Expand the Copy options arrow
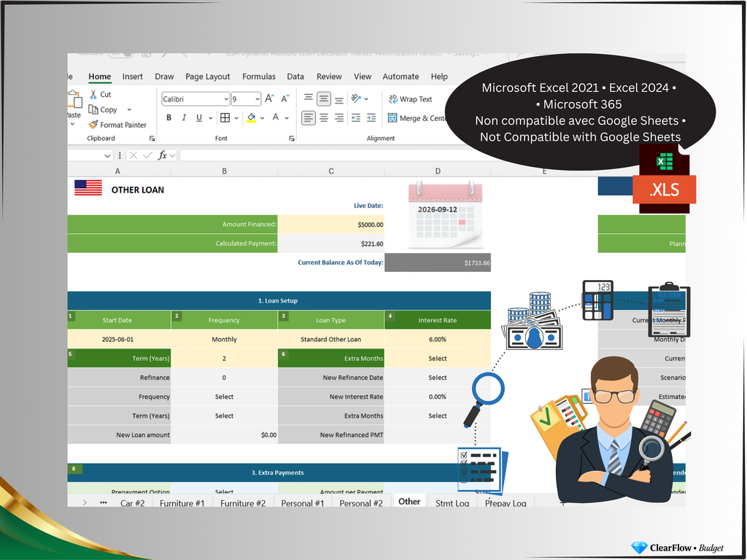The width and height of the screenshot is (747, 560). click(129, 109)
